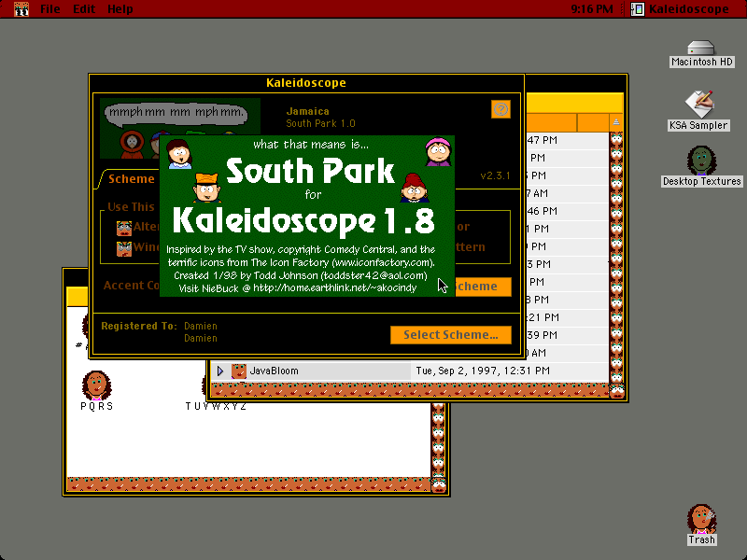Image resolution: width=747 pixels, height=560 pixels.
Task: Open the File menu
Action: coord(50,8)
